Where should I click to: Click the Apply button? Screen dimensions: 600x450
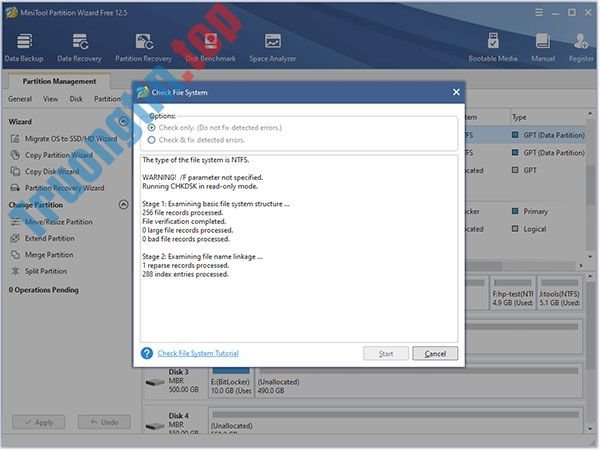coord(39,422)
